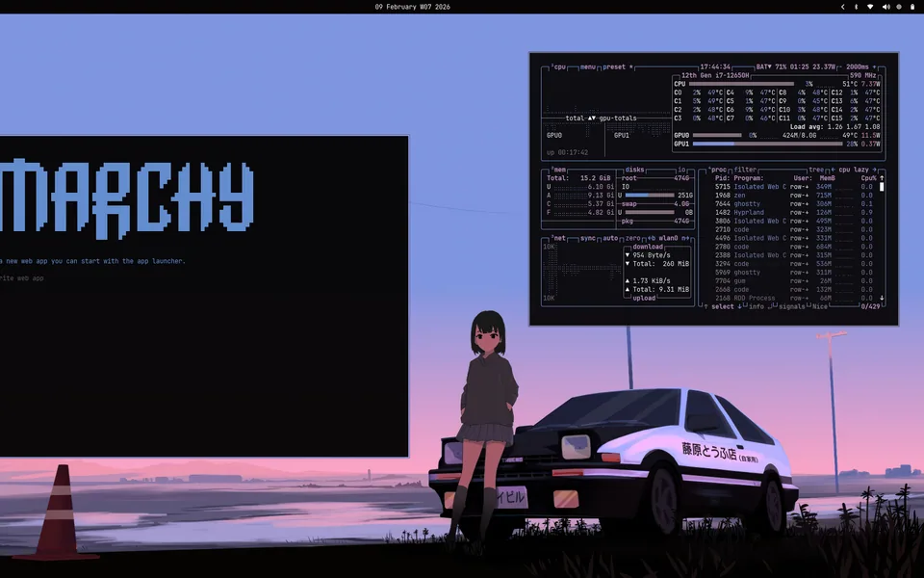Image resolution: width=924 pixels, height=578 pixels.
Task: Click the down arrow next to 'select'
Action: tap(739, 306)
